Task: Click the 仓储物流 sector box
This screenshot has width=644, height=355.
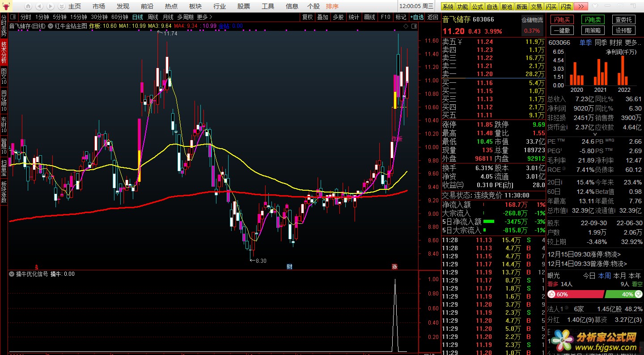Action: pos(532,25)
